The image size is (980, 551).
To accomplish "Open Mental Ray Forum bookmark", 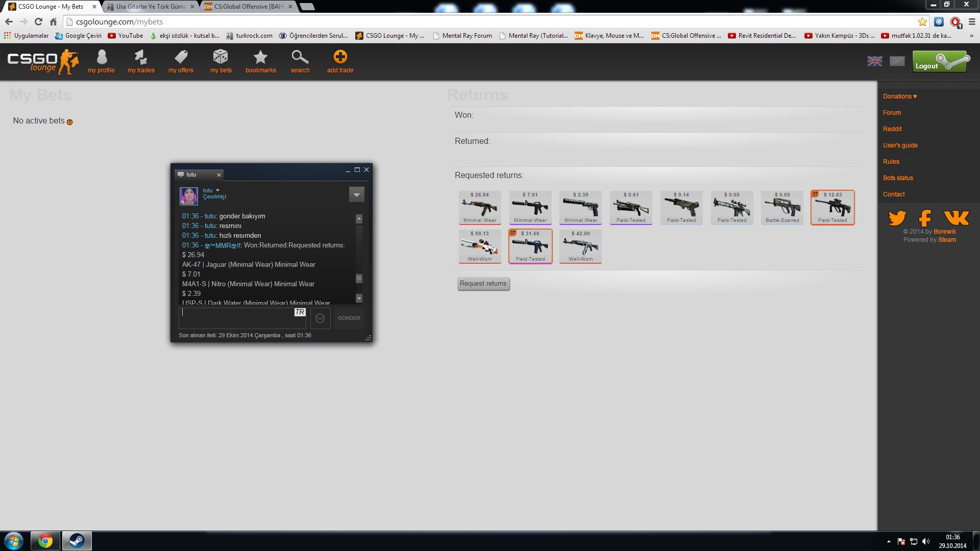I will [462, 36].
